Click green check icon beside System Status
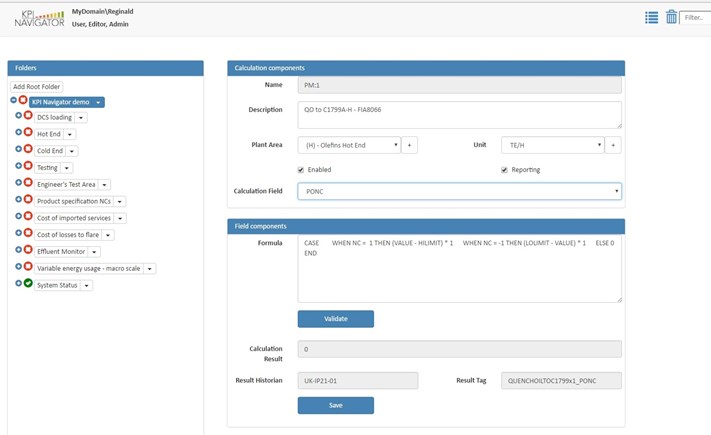The image size is (711, 435). [28, 283]
